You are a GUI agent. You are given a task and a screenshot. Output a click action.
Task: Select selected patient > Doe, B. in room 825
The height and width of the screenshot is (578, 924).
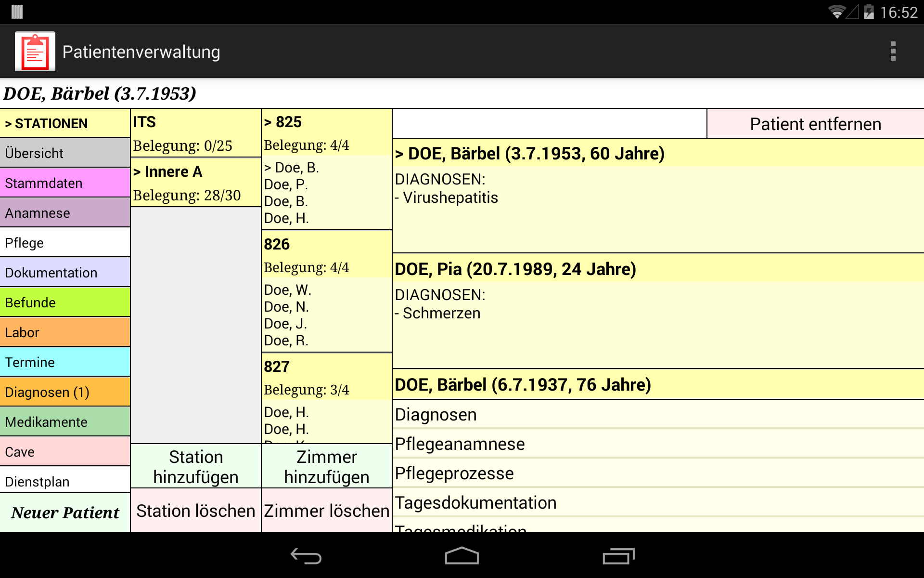pos(292,168)
